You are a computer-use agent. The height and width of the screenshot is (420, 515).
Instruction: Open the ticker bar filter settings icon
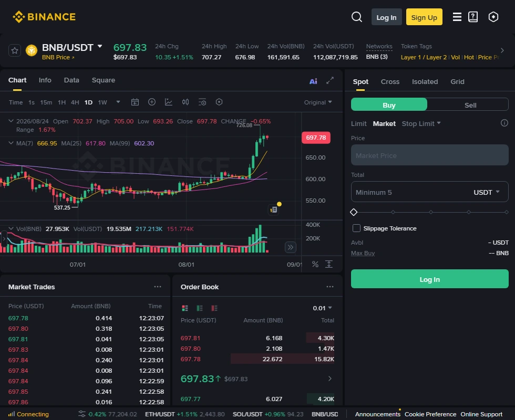(x=82, y=414)
